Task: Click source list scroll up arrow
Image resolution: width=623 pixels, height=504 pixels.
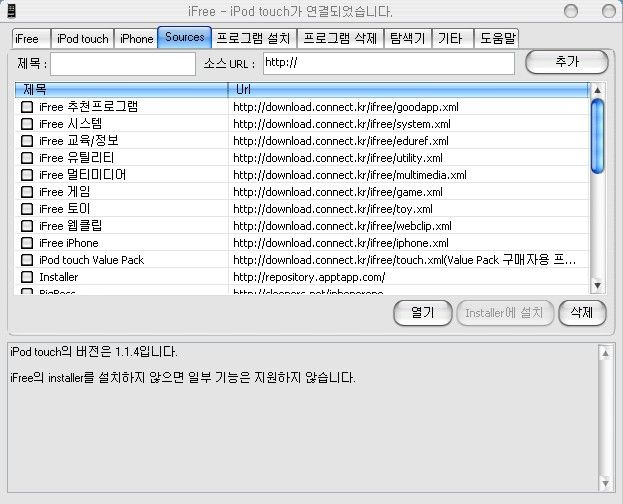Action: click(x=598, y=90)
